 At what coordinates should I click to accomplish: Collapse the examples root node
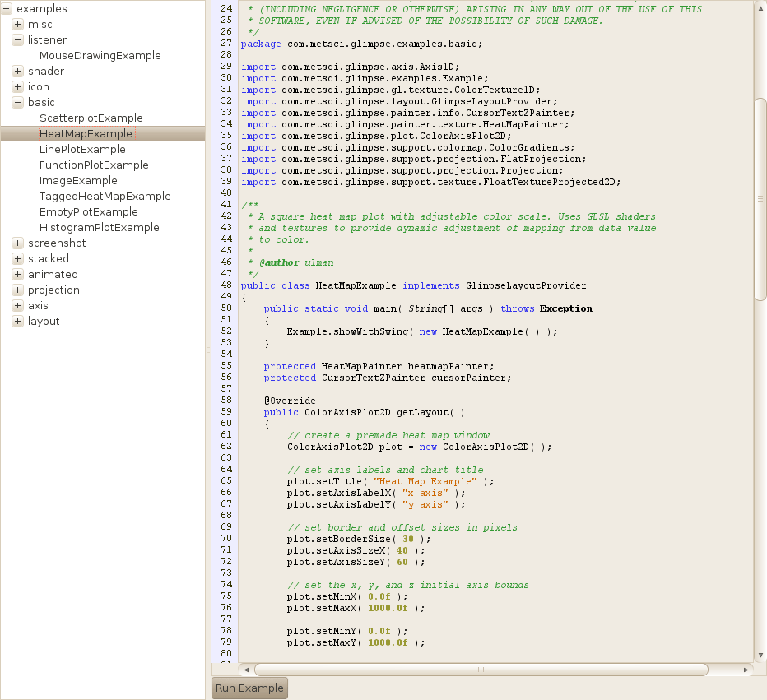7,8
